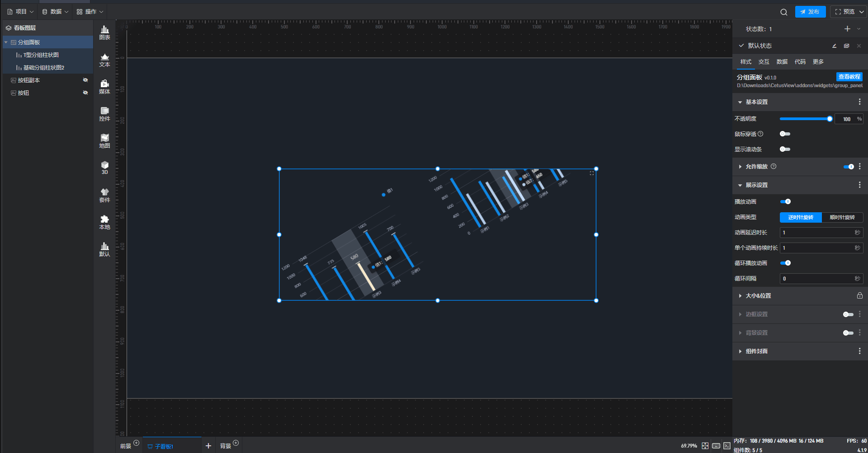The width and height of the screenshot is (868, 453).
Task: Open the 操作 menu
Action: point(90,12)
